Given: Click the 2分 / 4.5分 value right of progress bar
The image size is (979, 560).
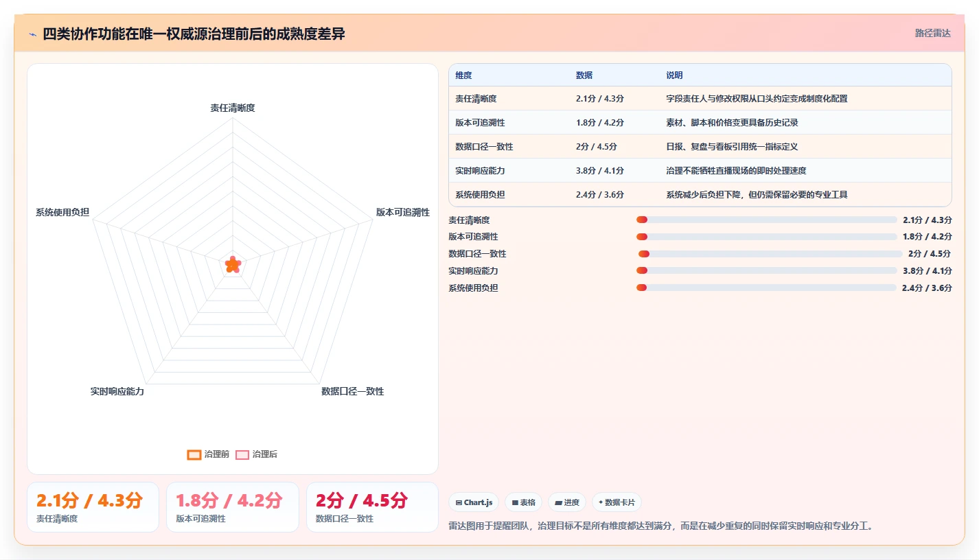Looking at the screenshot, I should click(930, 254).
